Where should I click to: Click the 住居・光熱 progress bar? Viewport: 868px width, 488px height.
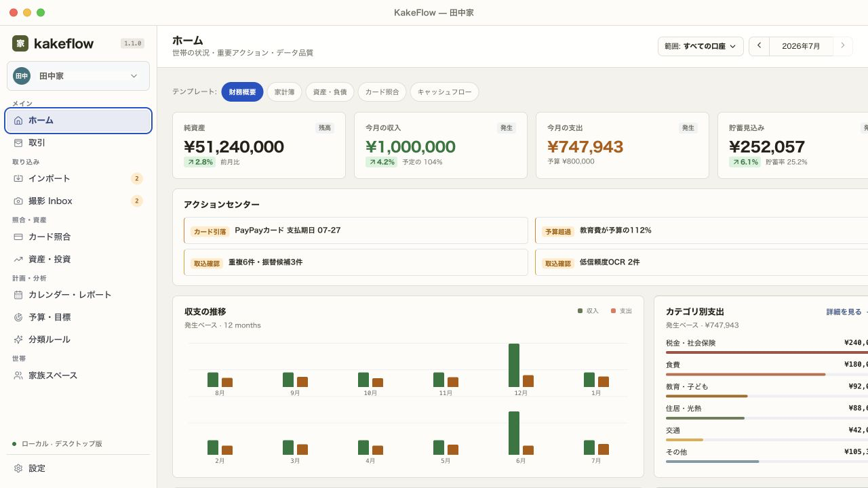tap(767, 418)
